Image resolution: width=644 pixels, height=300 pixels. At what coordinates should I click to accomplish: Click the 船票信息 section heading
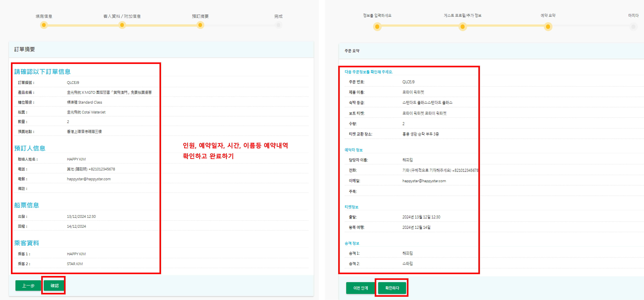pyautogui.click(x=26, y=205)
